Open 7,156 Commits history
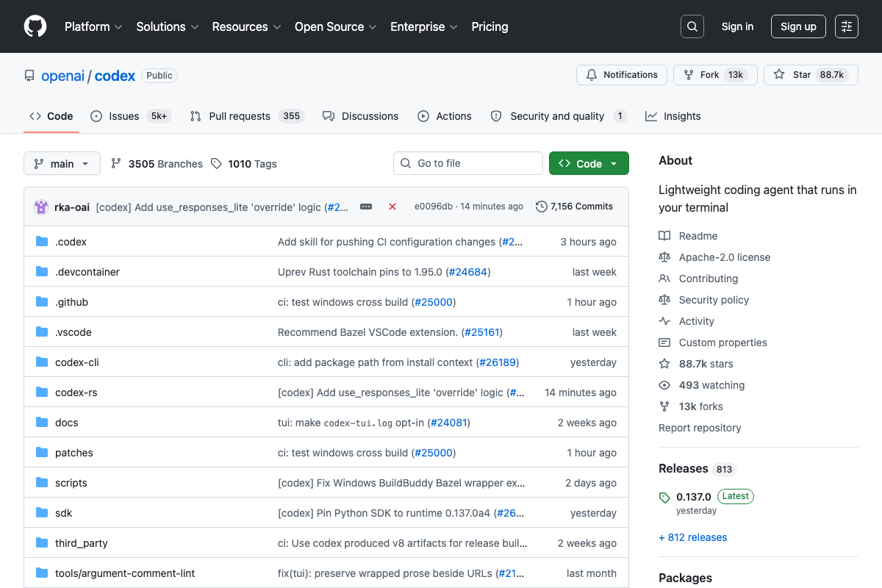This screenshot has height=588, width=882. [574, 207]
